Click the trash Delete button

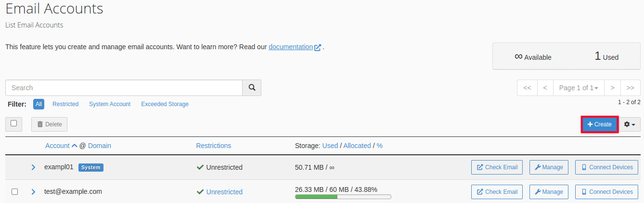49,124
